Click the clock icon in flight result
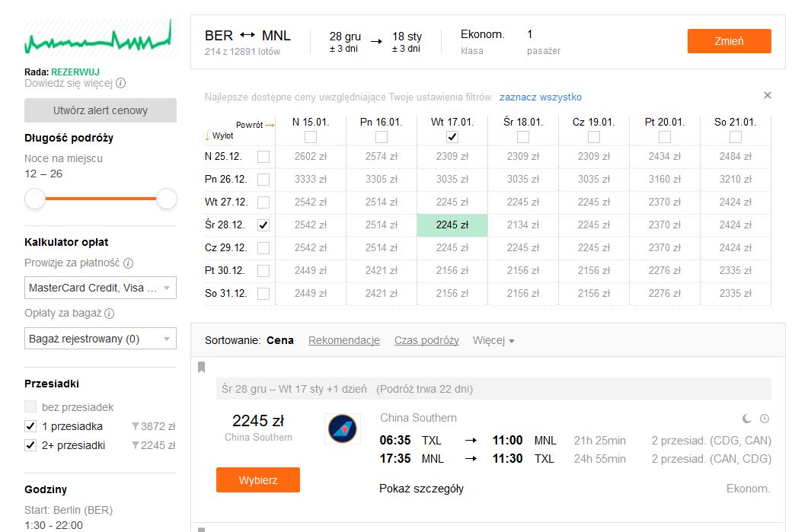Viewport: 795px width, 532px height. click(765, 419)
